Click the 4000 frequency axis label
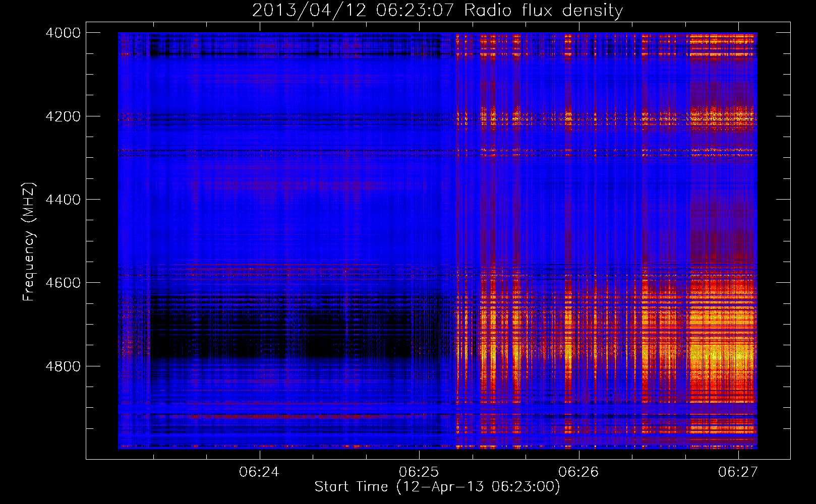The width and height of the screenshot is (816, 504). [63, 33]
